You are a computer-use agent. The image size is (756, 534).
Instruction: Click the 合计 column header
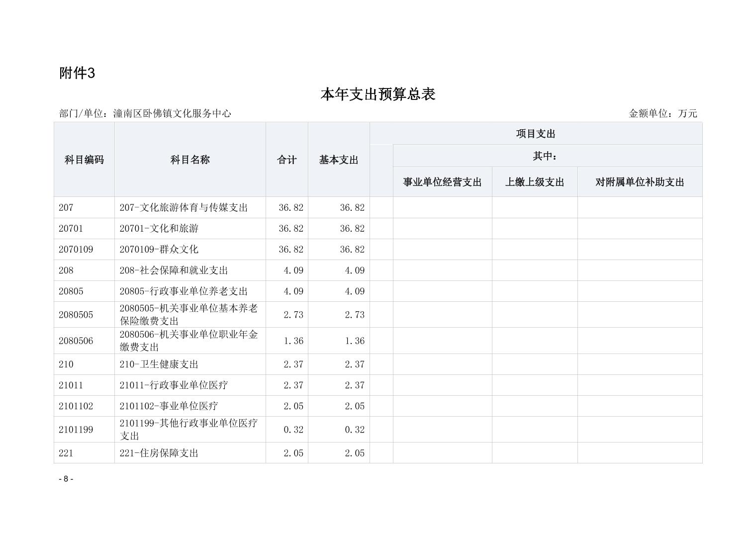click(x=287, y=160)
